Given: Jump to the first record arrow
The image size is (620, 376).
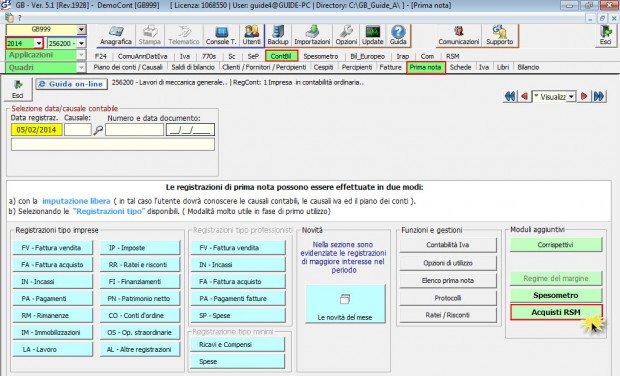Looking at the screenshot, I should [510, 96].
